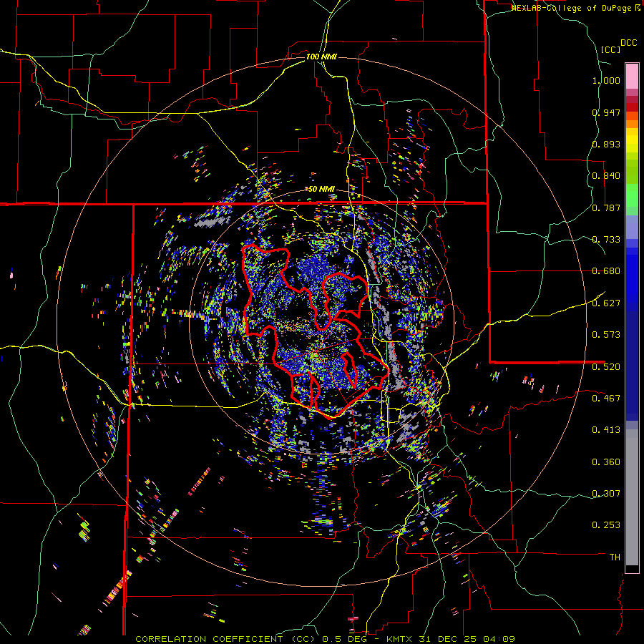Click the Correlation Coefficient KMTX caption text
Screen dimensions: 644x644
325,639
